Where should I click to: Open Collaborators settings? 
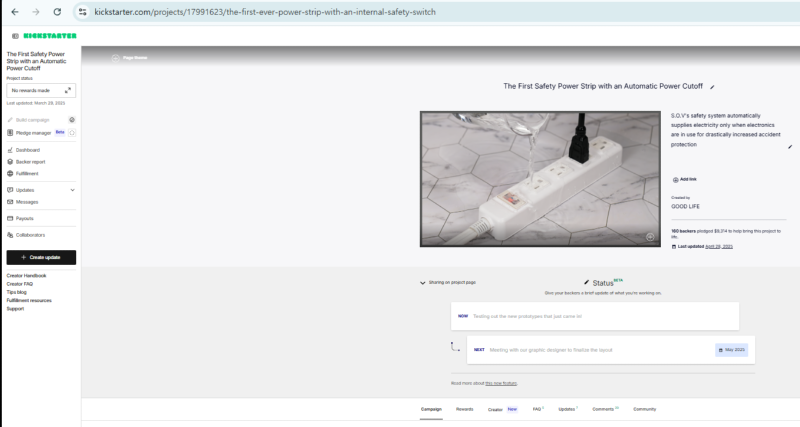(x=30, y=235)
